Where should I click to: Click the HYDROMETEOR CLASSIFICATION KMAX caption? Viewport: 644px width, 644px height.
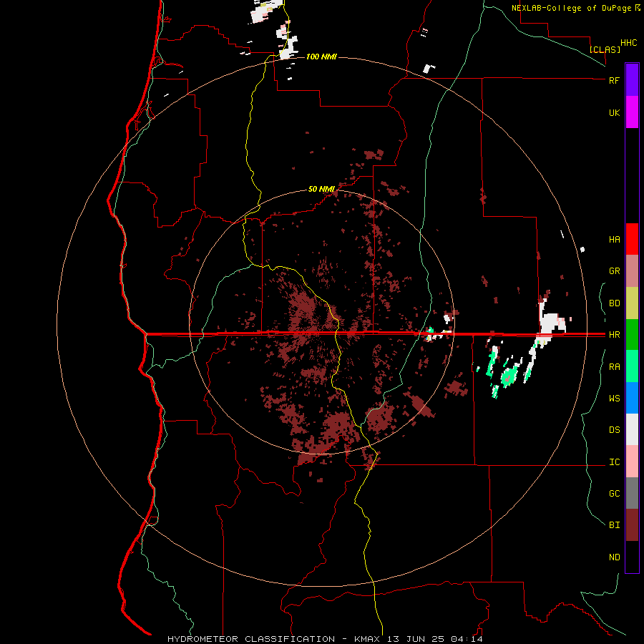click(325, 639)
